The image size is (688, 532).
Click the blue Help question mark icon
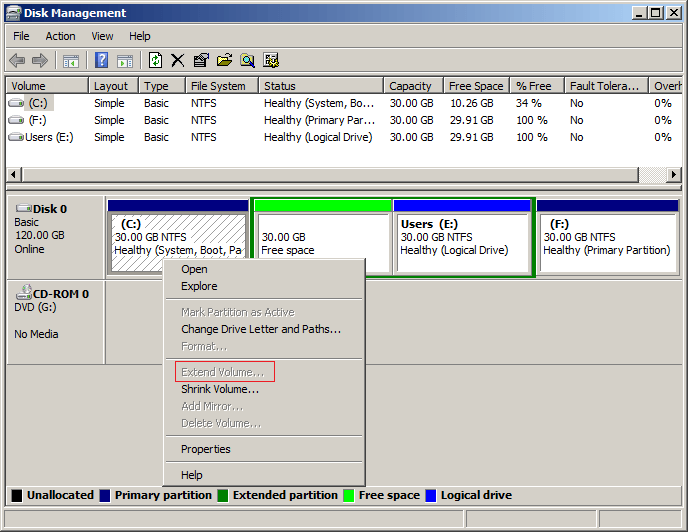click(101, 61)
